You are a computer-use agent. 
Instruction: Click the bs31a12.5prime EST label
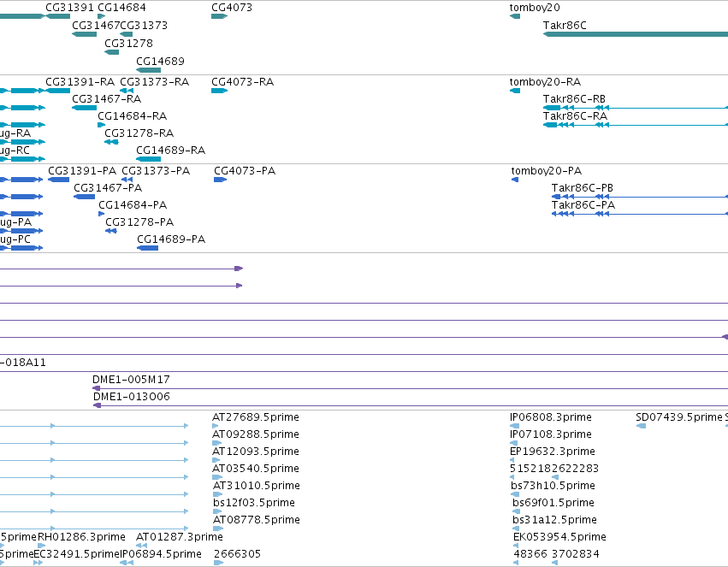pos(555,520)
